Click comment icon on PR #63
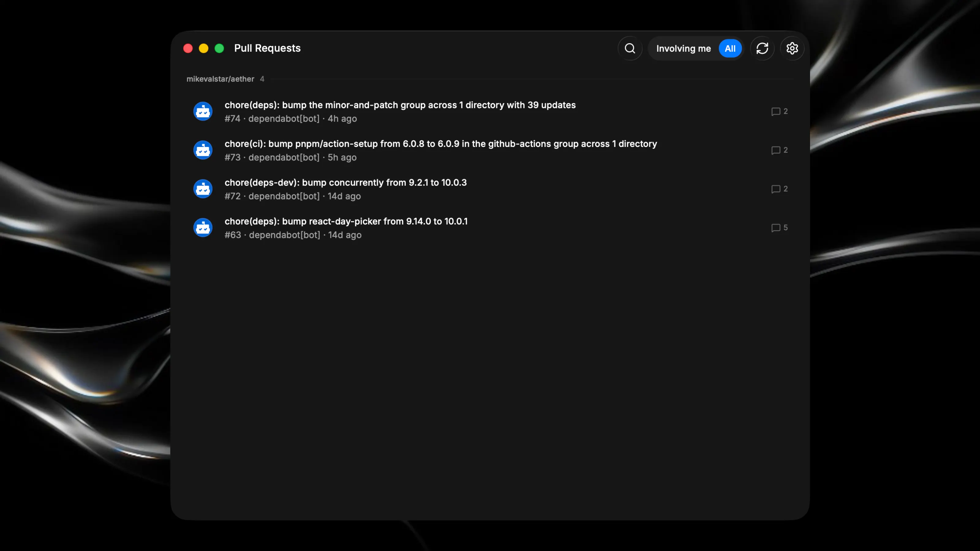Image resolution: width=980 pixels, height=551 pixels. click(776, 228)
